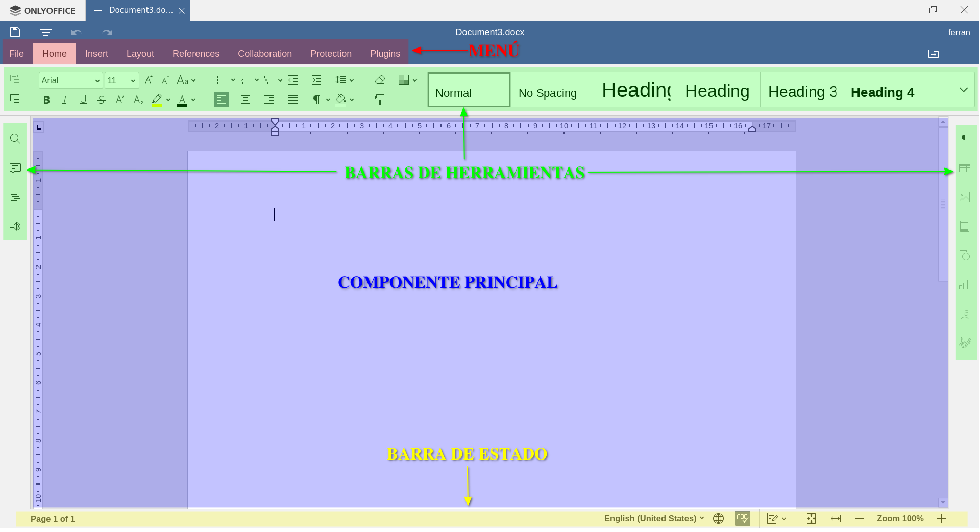Screen dimensions: 980x532
Task: Open paragraph settings in right sidebar
Action: pyautogui.click(x=965, y=139)
